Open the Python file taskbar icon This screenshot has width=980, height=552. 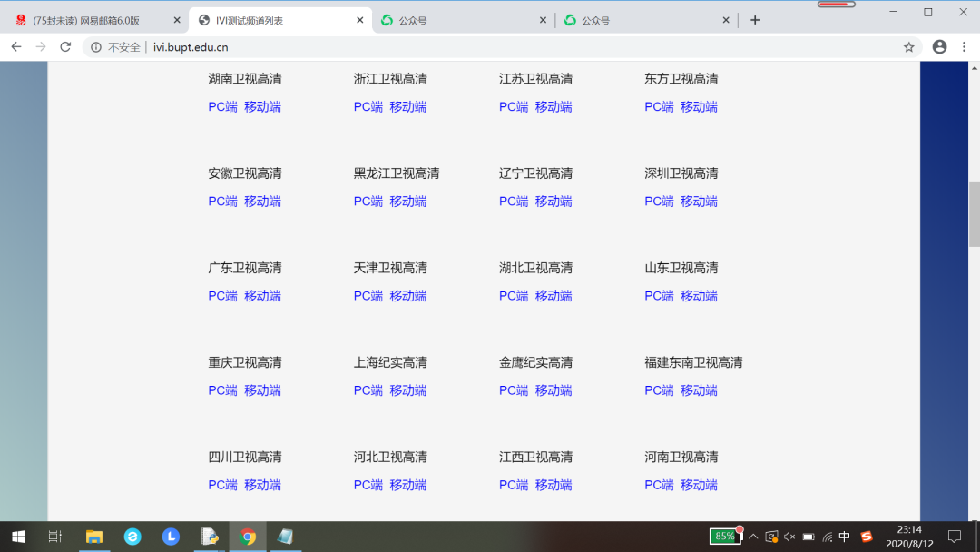pos(210,537)
